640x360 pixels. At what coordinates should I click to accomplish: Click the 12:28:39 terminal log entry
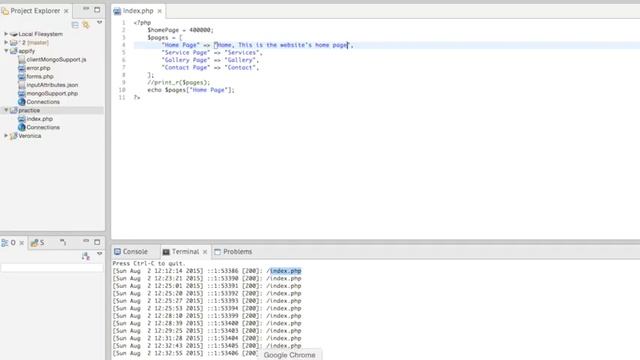point(207,323)
